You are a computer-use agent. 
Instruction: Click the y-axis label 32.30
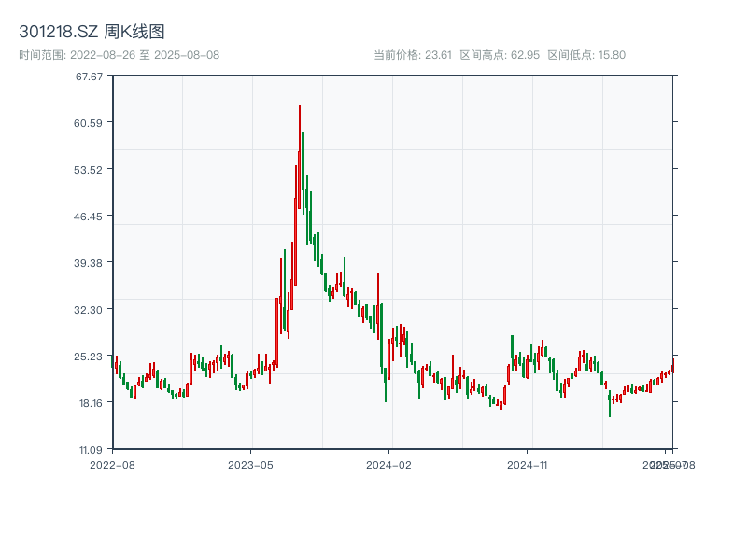(x=88, y=310)
